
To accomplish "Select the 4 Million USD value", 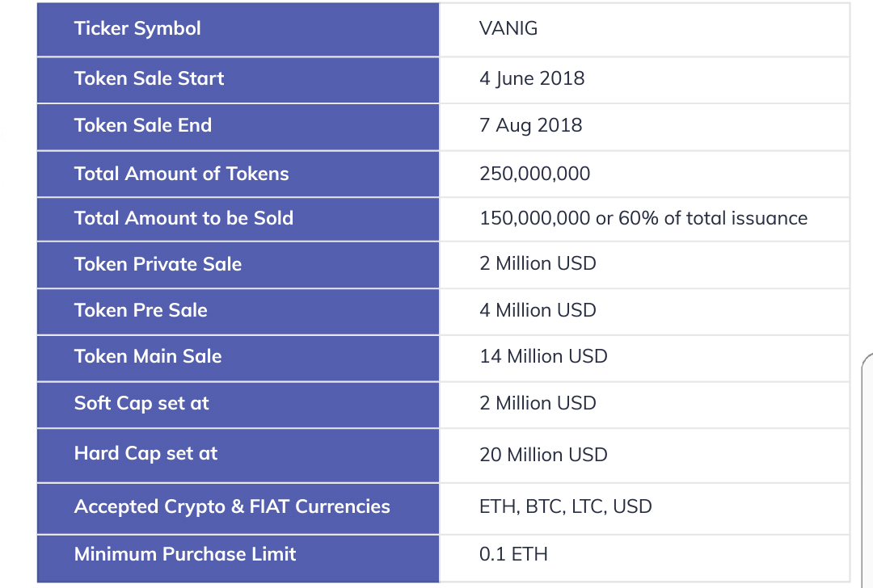I will coord(538,311).
